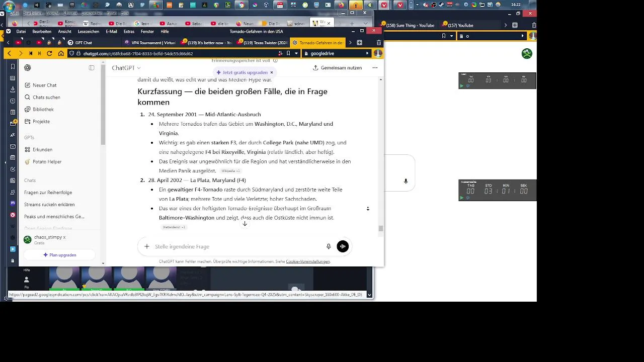
Task: Open the three-dot conversation options menu
Action: 375,68
